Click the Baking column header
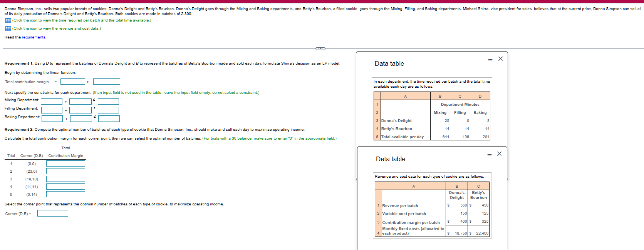 [480, 113]
